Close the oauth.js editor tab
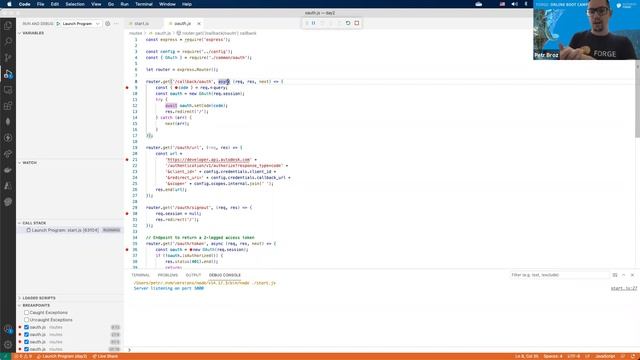Image resolution: width=640 pixels, height=360 pixels. (x=199, y=24)
